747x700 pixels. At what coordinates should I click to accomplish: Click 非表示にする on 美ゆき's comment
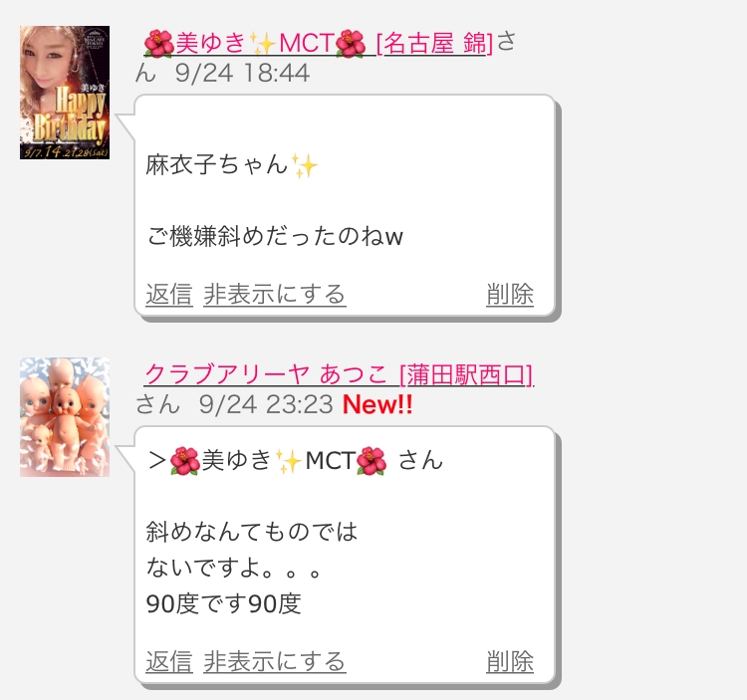[275, 294]
